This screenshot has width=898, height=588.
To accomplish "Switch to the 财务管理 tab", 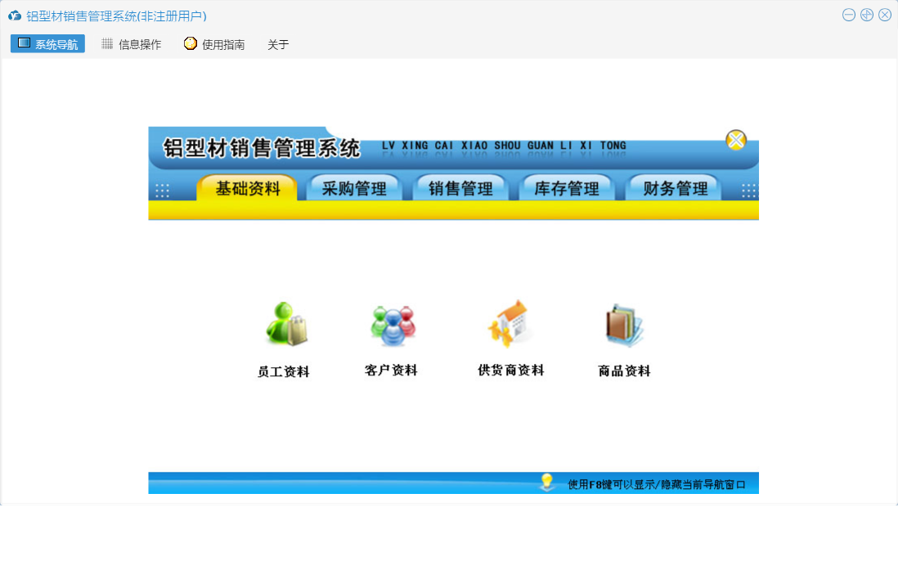I will coord(675,189).
